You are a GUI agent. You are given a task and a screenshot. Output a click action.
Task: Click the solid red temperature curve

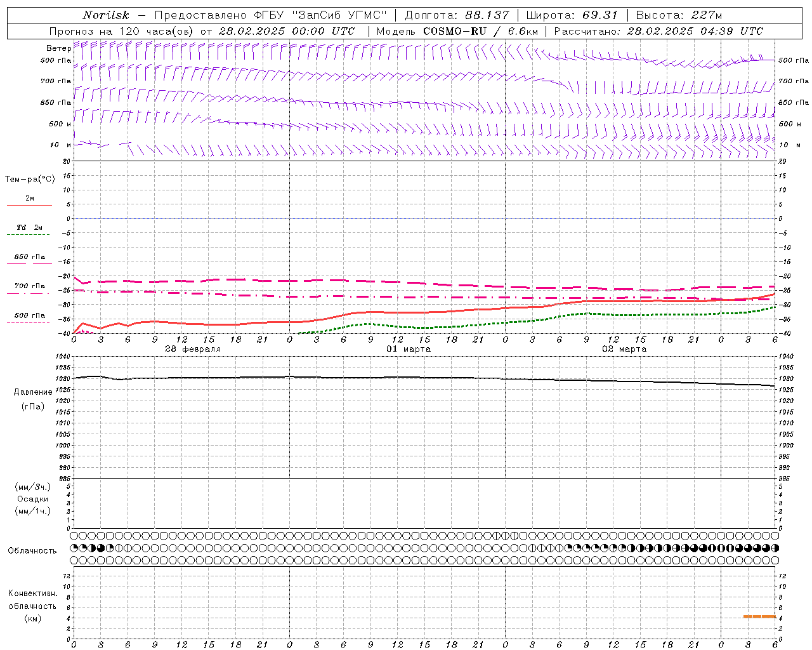(424, 312)
